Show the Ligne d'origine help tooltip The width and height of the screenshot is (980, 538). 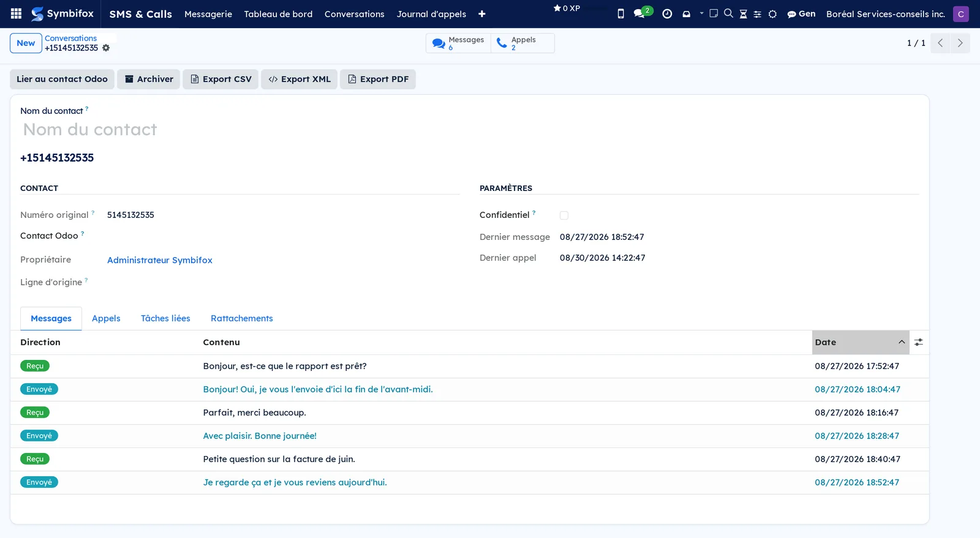tap(86, 280)
